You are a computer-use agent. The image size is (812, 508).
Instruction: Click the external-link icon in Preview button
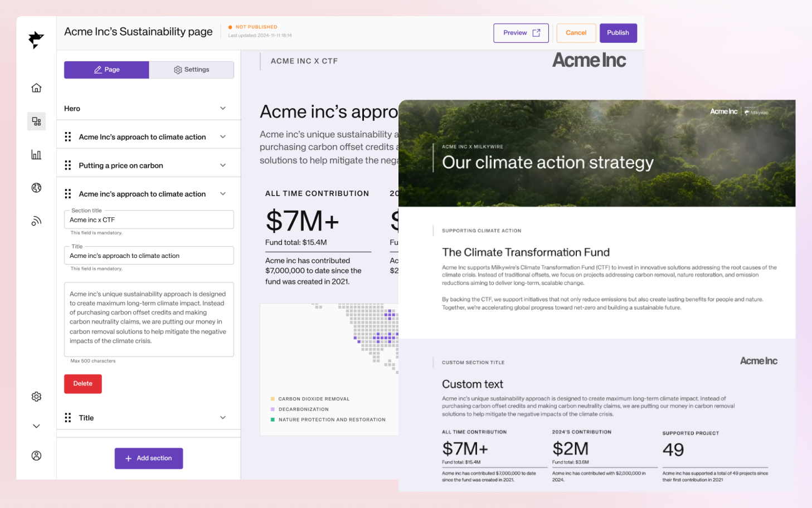[536, 33]
